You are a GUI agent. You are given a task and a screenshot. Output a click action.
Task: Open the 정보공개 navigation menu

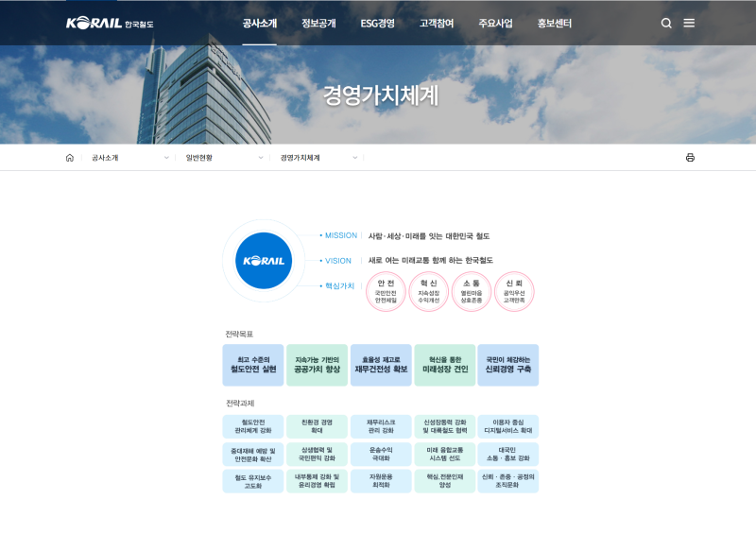[318, 23]
